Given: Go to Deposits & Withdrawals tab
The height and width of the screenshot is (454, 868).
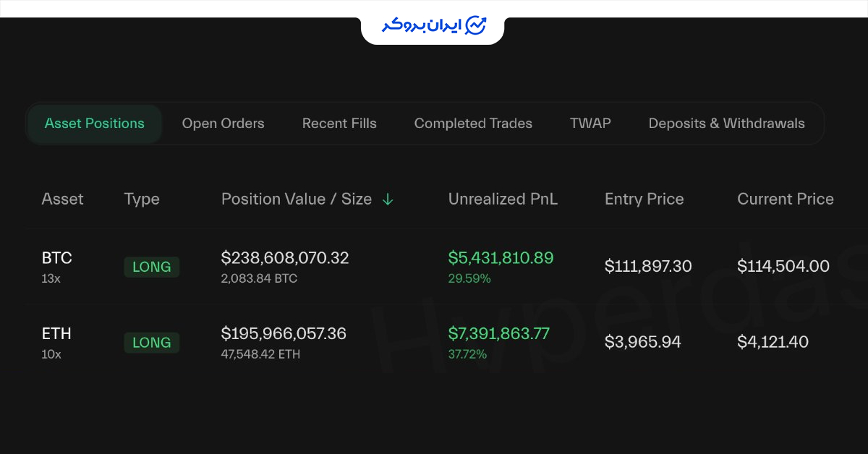Looking at the screenshot, I should point(726,124).
